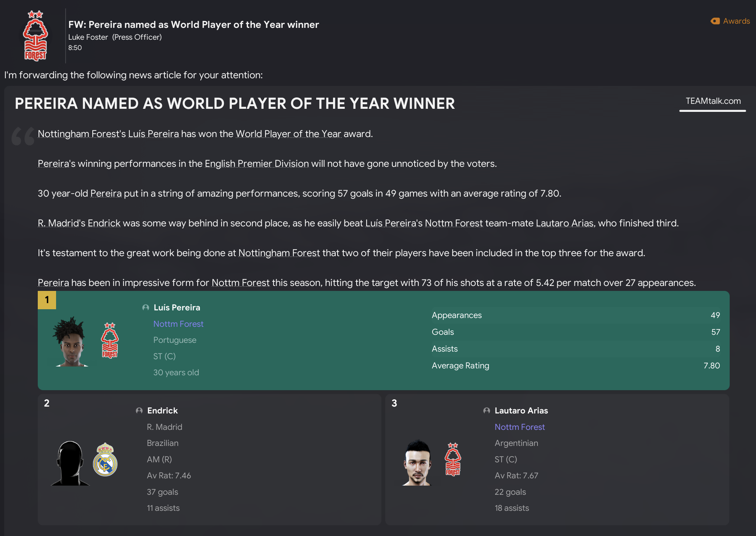
Task: Click person icon beside Endrick name
Action: click(x=139, y=411)
